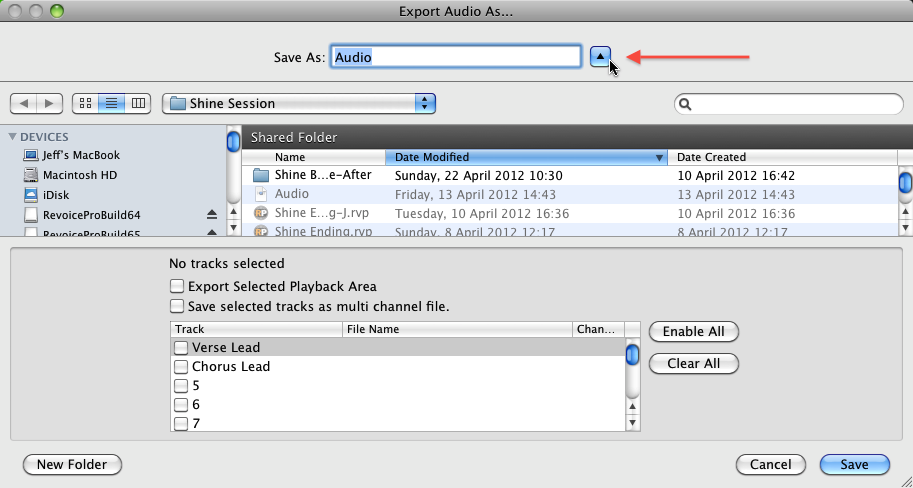Collapse the DEVICES sidebar section

click(x=13, y=137)
